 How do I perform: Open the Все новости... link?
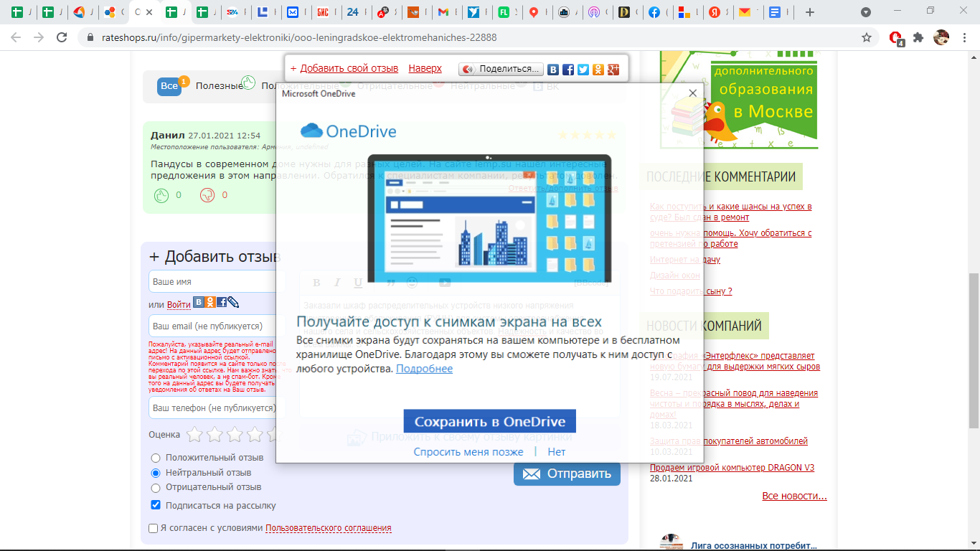click(x=794, y=496)
